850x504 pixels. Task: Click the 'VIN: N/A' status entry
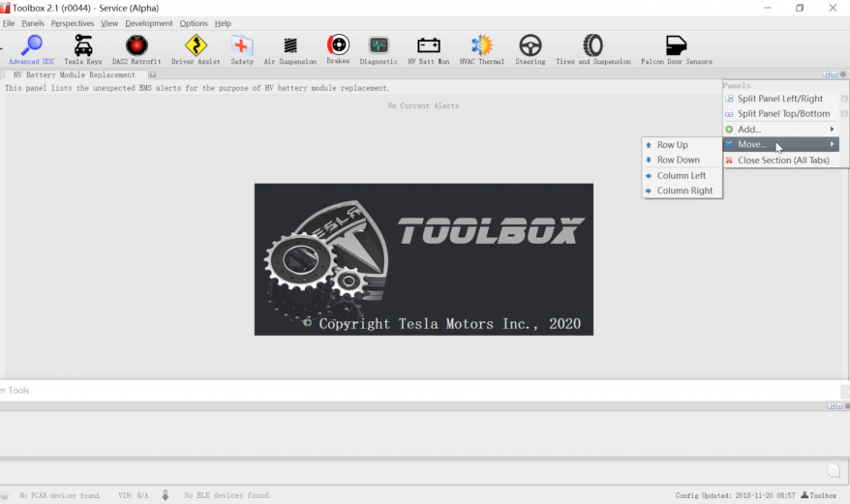coord(134,495)
